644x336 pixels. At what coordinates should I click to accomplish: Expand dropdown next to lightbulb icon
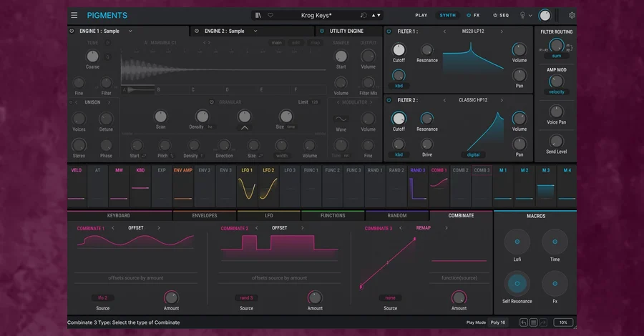click(530, 16)
